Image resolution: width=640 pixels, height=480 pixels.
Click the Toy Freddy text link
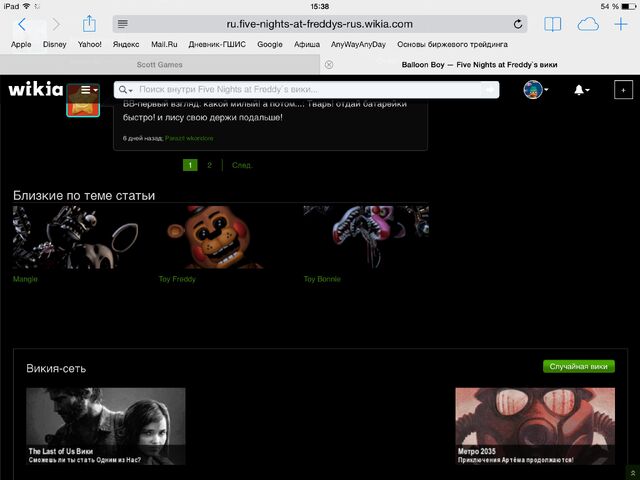pos(177,279)
